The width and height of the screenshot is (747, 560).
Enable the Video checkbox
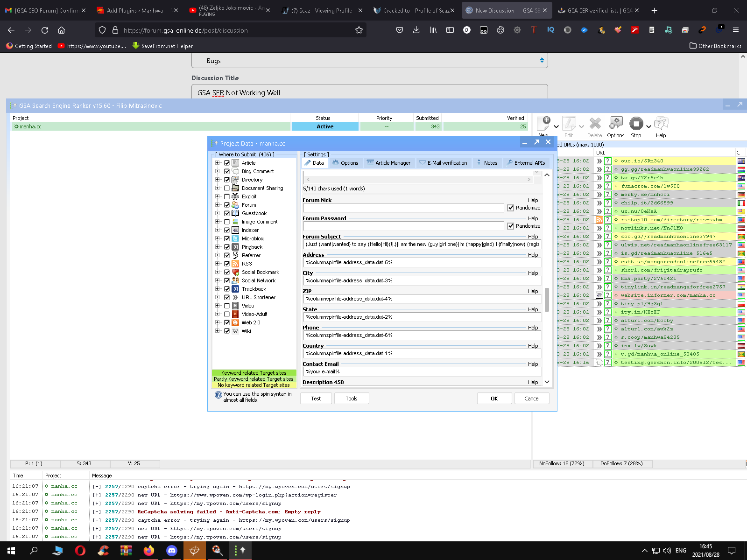click(227, 306)
